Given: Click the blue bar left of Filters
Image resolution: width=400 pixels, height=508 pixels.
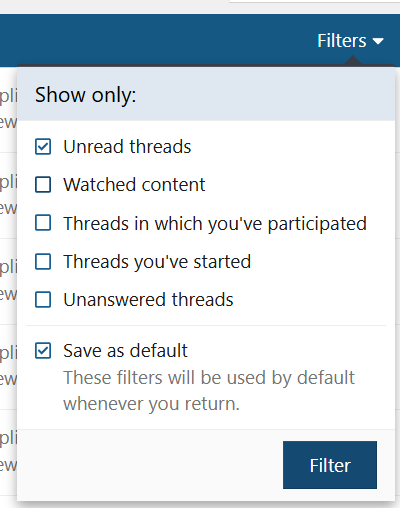Looking at the screenshot, I should point(157,41).
